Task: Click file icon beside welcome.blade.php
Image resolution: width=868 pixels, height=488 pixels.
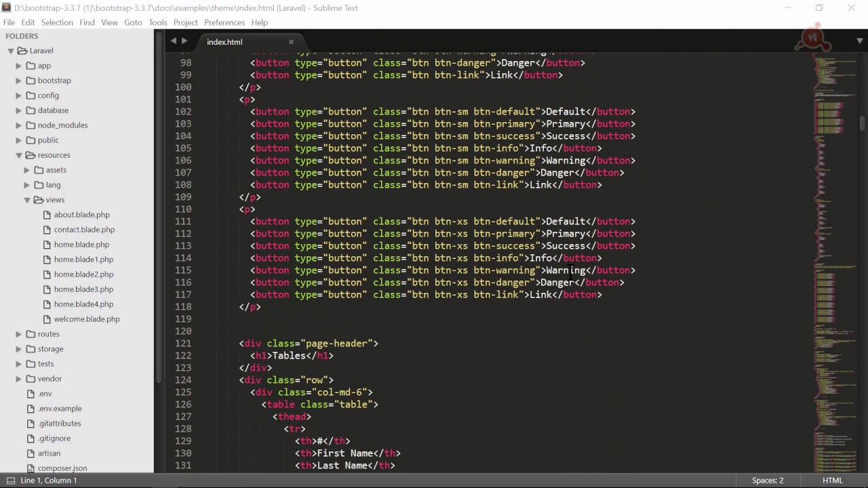Action: pos(47,319)
